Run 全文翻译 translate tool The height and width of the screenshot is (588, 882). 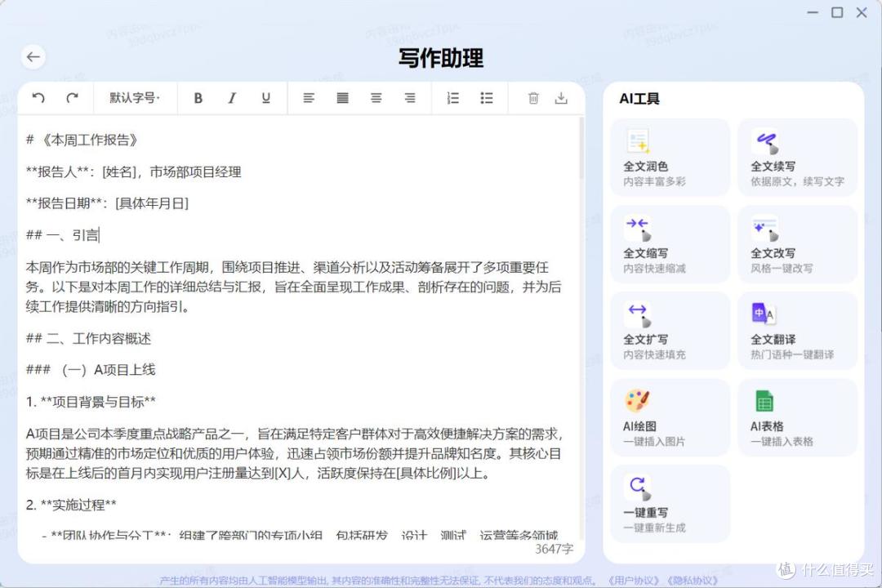[798, 331]
